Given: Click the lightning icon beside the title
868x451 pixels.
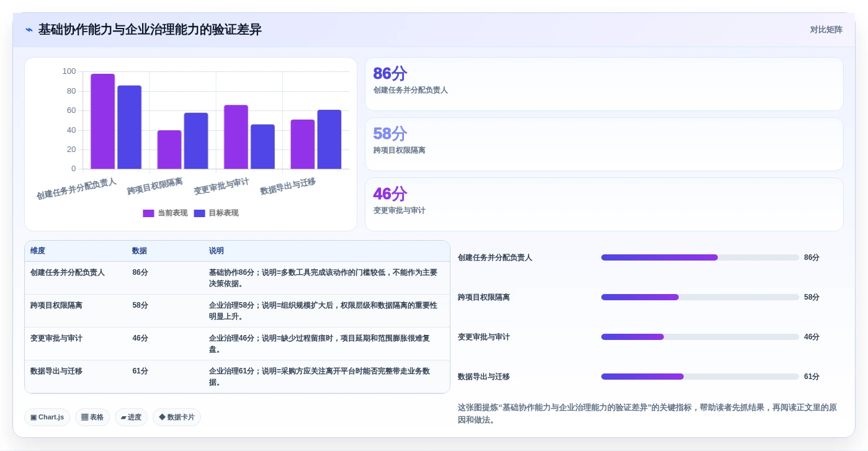Looking at the screenshot, I should pyautogui.click(x=29, y=30).
